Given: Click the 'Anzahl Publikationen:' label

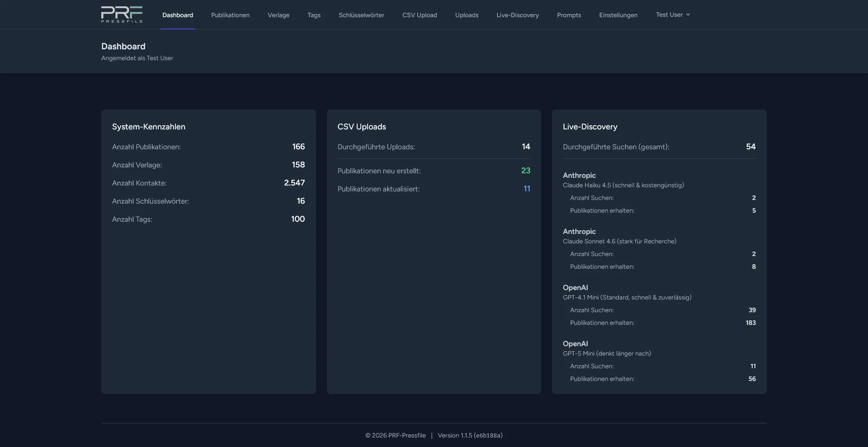Looking at the screenshot, I should pyautogui.click(x=146, y=147).
